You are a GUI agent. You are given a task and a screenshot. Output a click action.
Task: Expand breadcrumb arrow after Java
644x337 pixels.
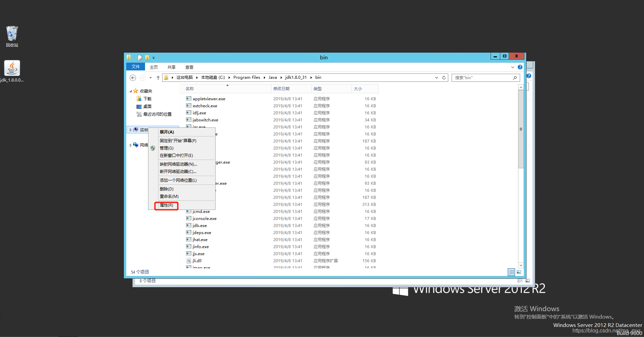pos(281,77)
